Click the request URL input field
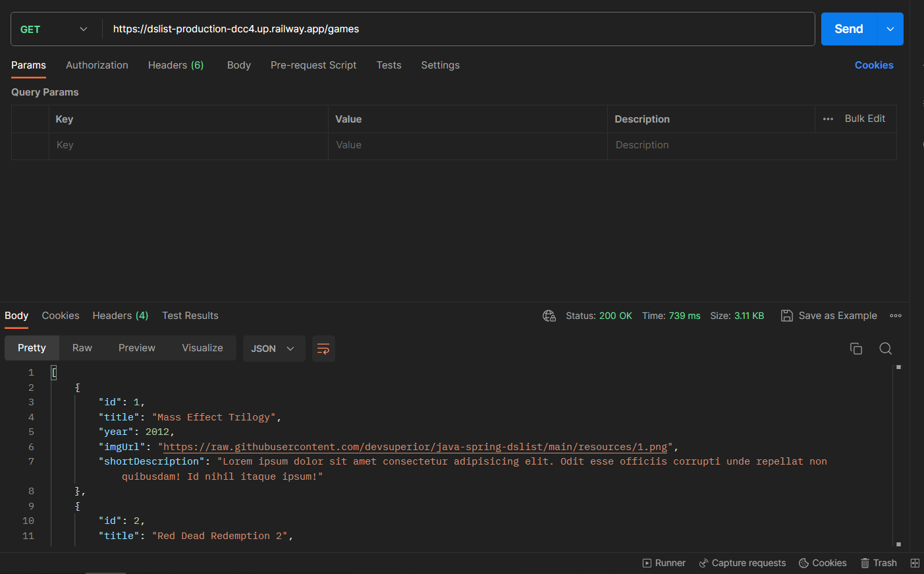 (x=395, y=29)
